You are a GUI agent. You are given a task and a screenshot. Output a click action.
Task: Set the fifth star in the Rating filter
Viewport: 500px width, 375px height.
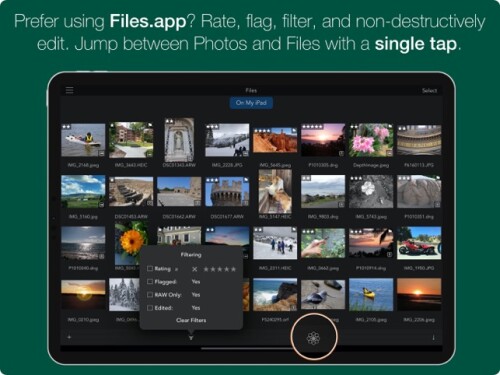233,269
